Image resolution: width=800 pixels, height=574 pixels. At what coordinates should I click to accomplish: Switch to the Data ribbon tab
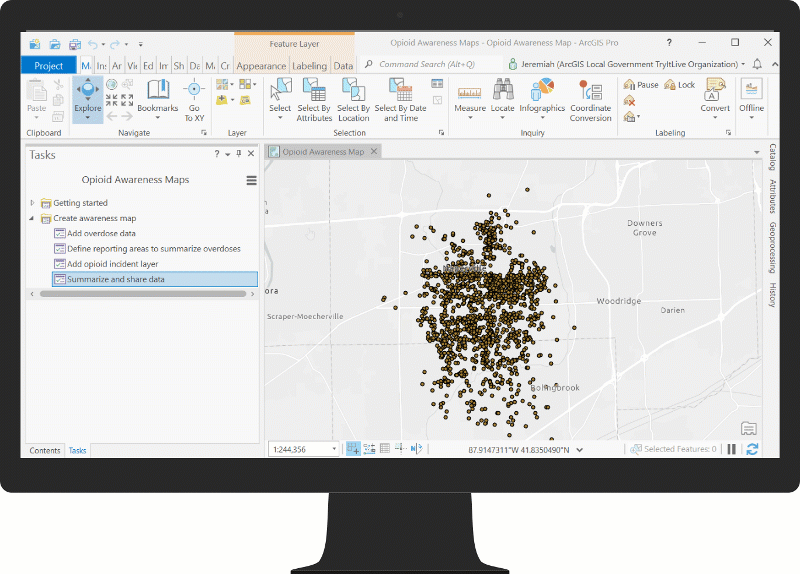point(343,66)
